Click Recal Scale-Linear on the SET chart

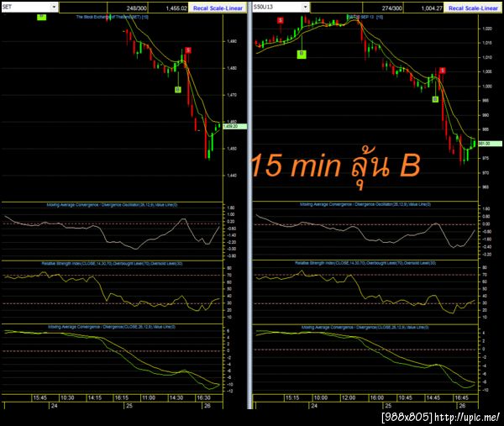218,8
